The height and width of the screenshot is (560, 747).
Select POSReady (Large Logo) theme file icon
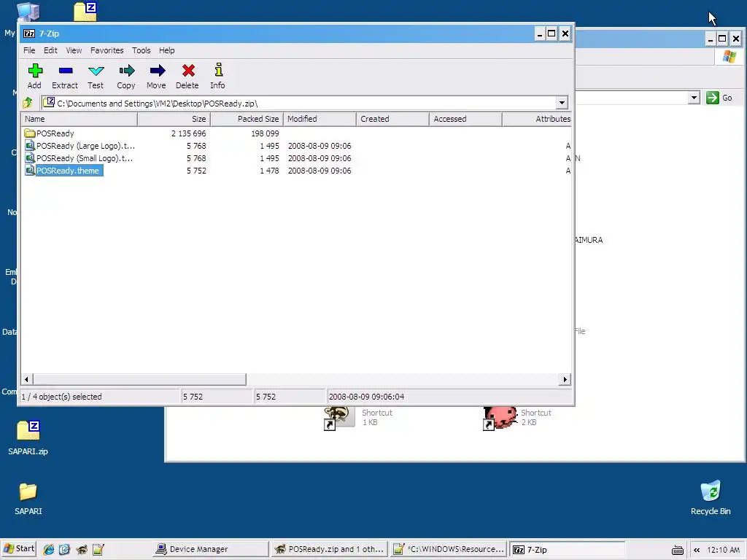click(29, 146)
